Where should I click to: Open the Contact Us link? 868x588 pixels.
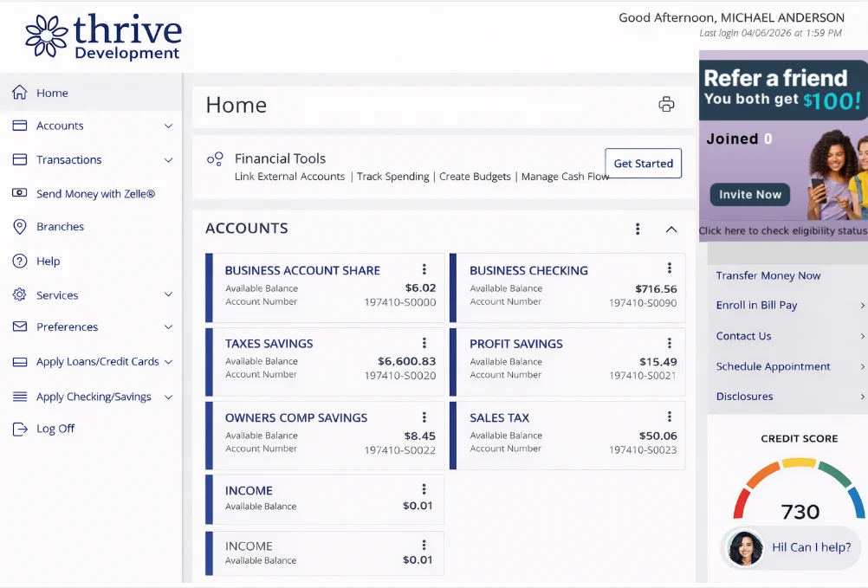(743, 336)
